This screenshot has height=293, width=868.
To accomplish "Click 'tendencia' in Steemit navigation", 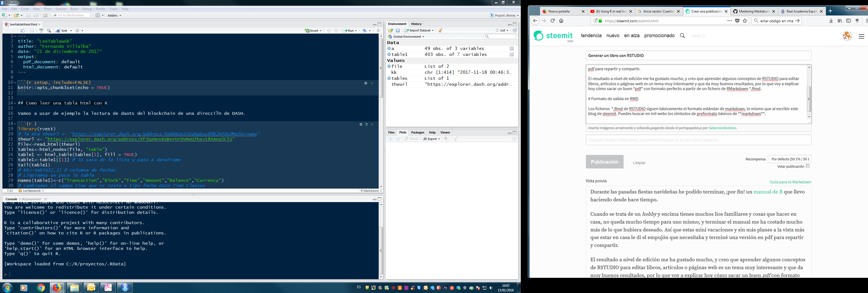I will point(591,35).
